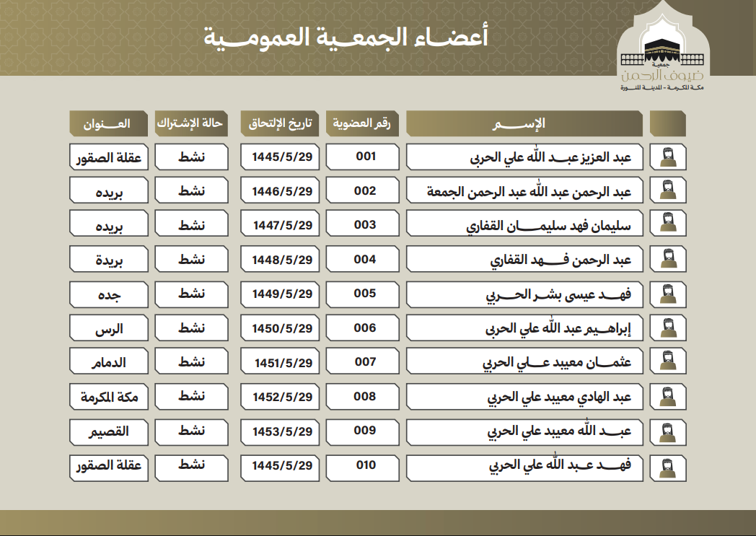This screenshot has height=536, width=756.
Task: Click the profile icon beside عبد الهادي معيبد علي الحربي
Action: (x=667, y=397)
